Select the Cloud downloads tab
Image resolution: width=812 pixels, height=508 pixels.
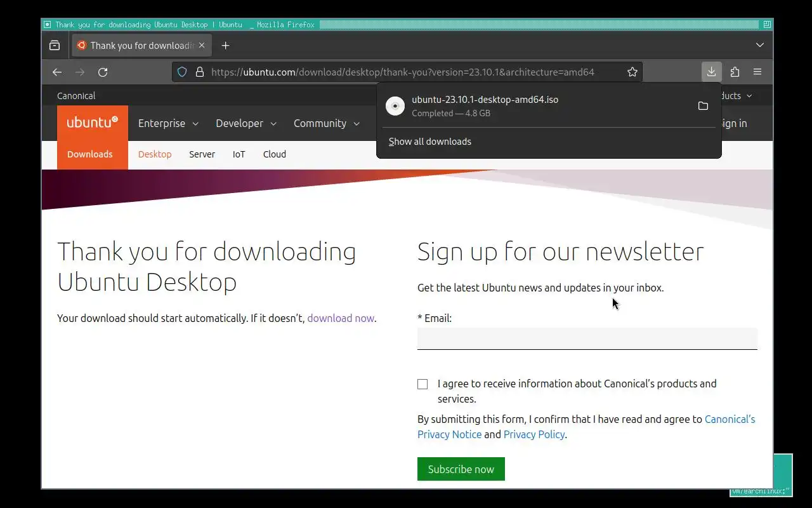click(275, 154)
